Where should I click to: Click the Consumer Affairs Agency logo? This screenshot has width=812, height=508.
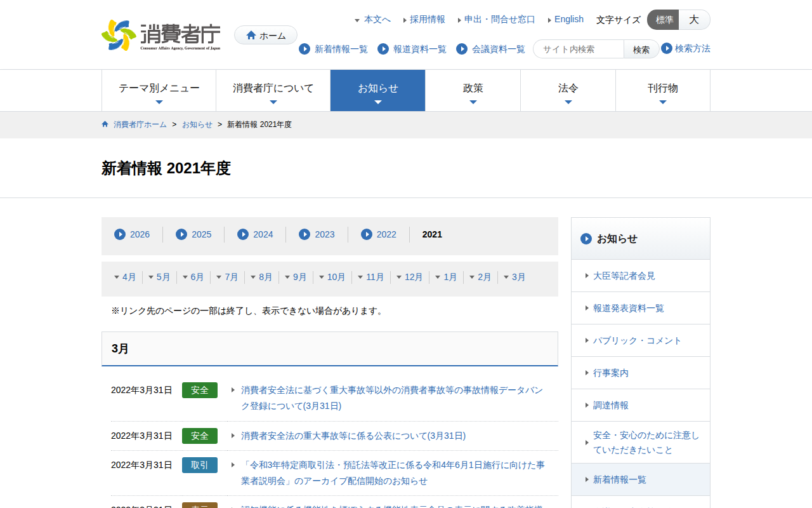click(x=161, y=35)
